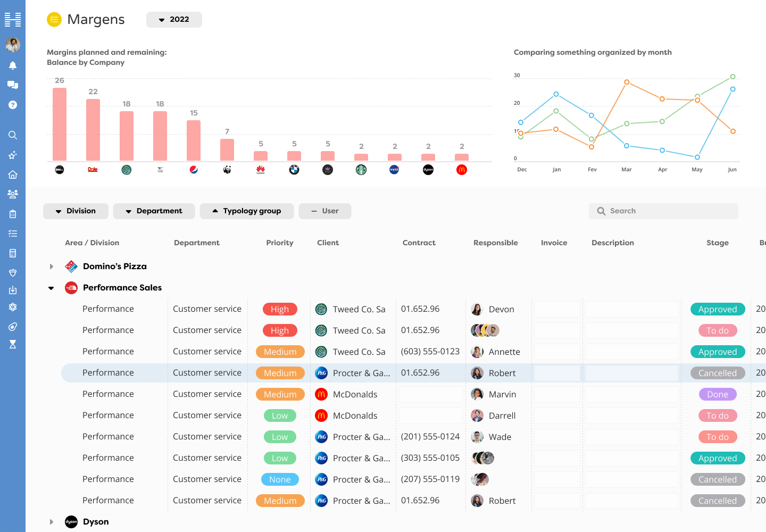The height and width of the screenshot is (532, 766).
Task: Open the people team icon in sidebar
Action: tap(13, 194)
